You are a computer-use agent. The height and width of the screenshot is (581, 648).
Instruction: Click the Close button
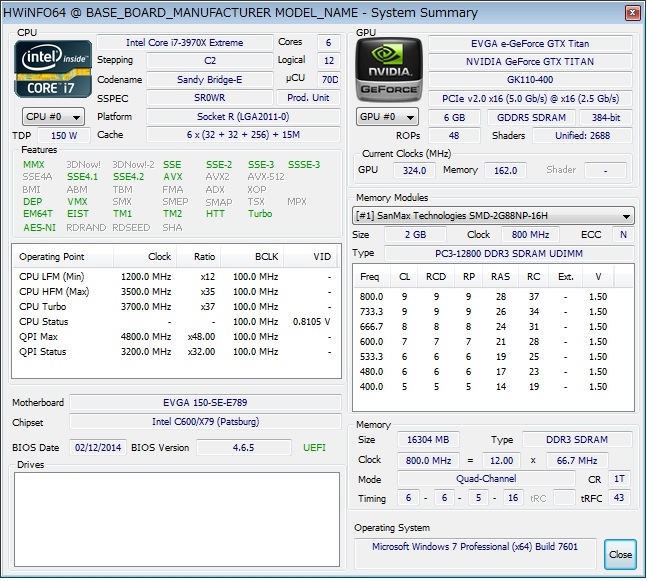click(620, 554)
